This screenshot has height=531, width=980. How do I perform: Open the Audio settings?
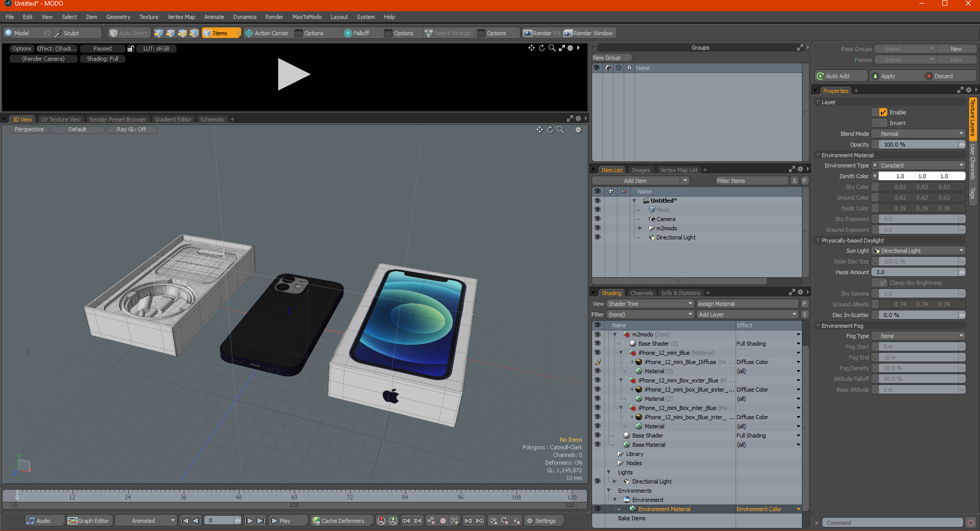coord(45,521)
